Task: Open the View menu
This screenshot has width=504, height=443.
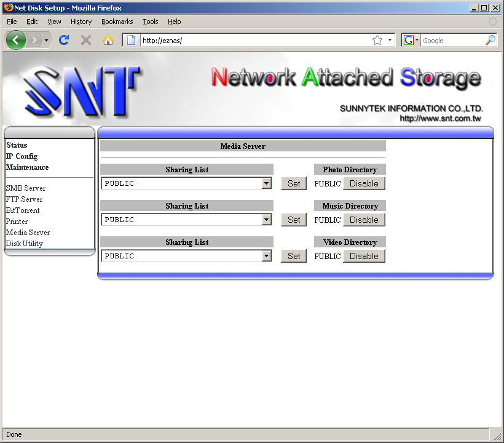Action: (54, 22)
